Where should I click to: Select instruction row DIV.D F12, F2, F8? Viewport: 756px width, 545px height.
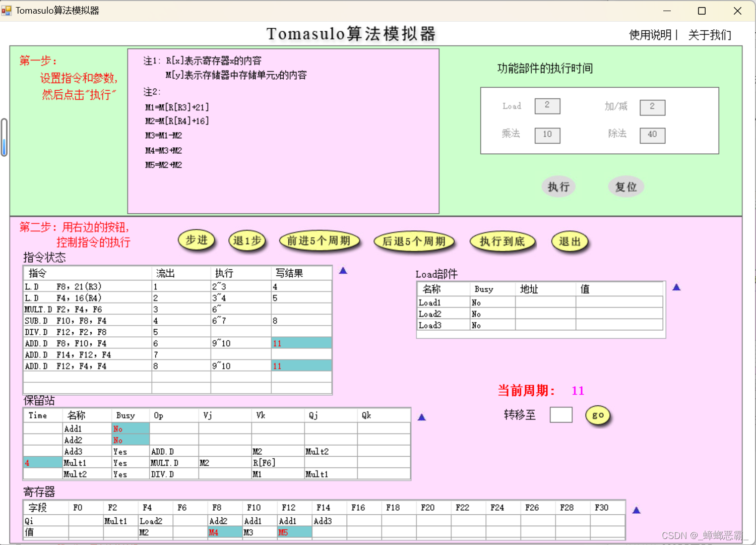(177, 332)
